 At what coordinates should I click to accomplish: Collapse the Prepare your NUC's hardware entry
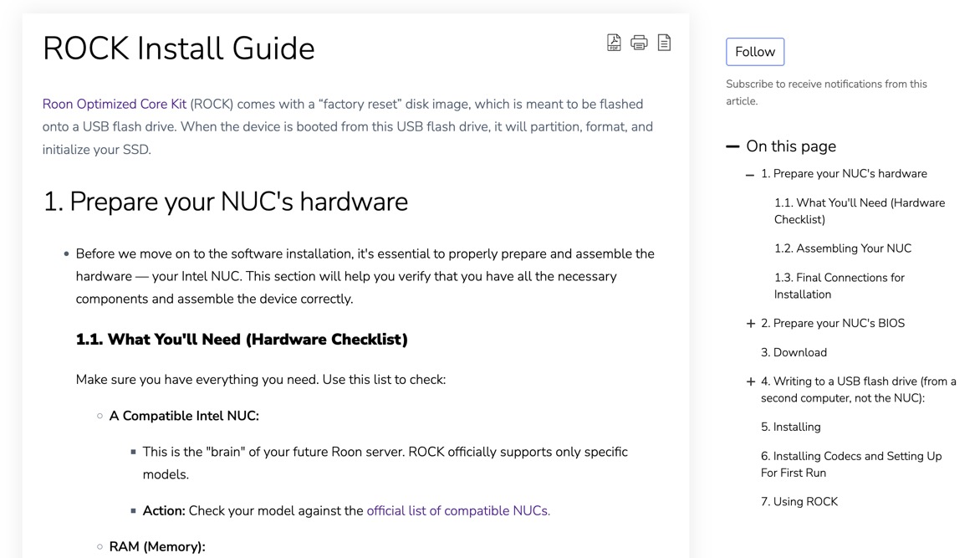pyautogui.click(x=750, y=175)
